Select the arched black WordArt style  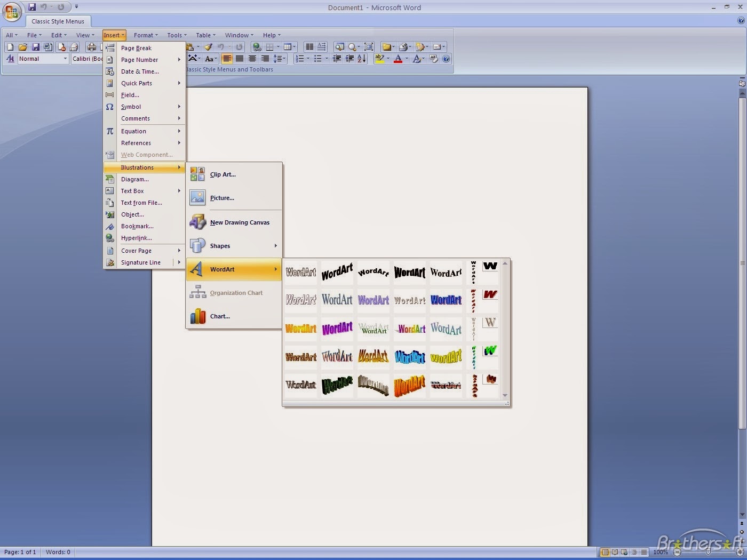373,272
